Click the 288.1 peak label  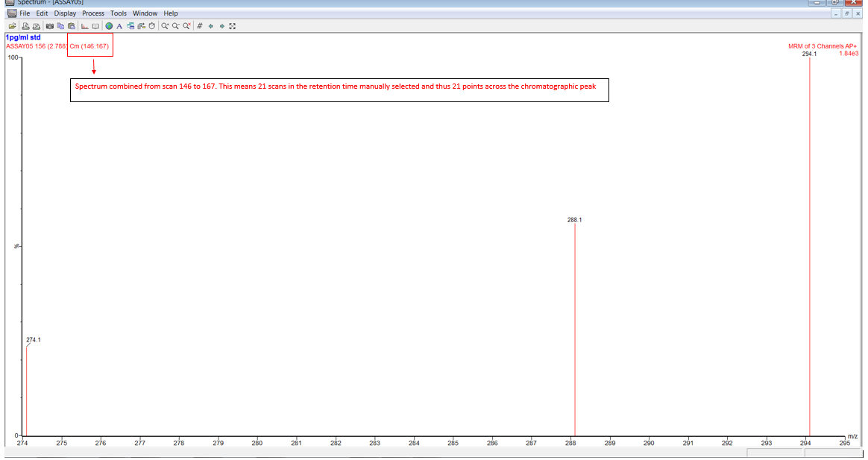[x=574, y=220]
